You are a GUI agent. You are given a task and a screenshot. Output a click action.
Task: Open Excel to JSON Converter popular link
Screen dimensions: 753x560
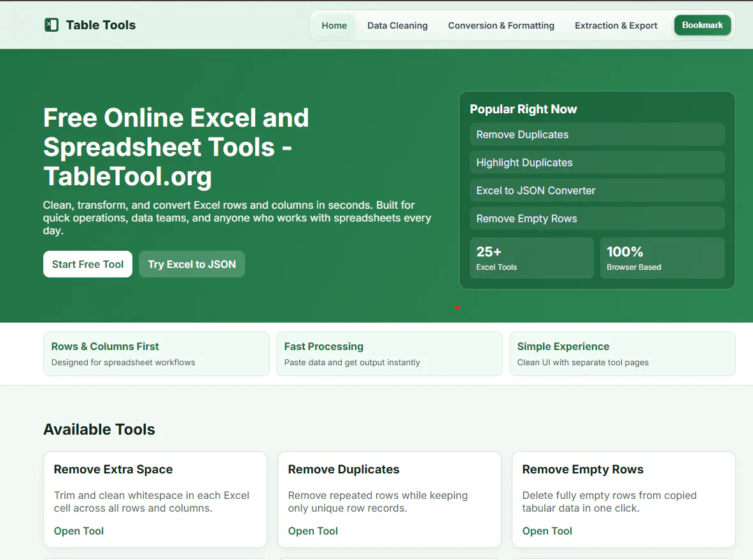[597, 190]
